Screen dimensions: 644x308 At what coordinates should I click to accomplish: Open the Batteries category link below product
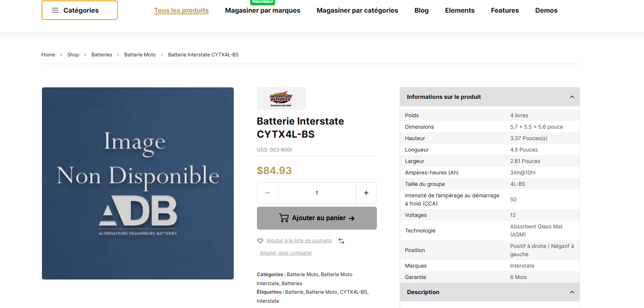click(292, 283)
